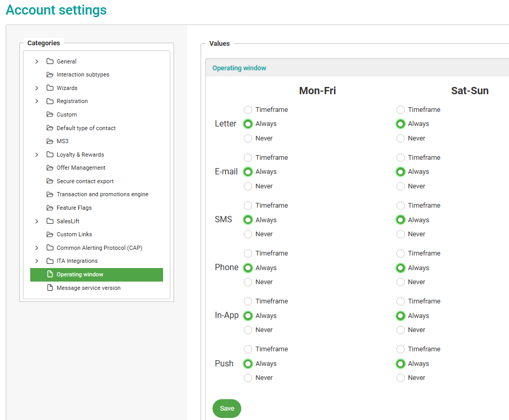This screenshot has height=420, width=509.
Task: Save the operating window settings
Action: point(227,409)
